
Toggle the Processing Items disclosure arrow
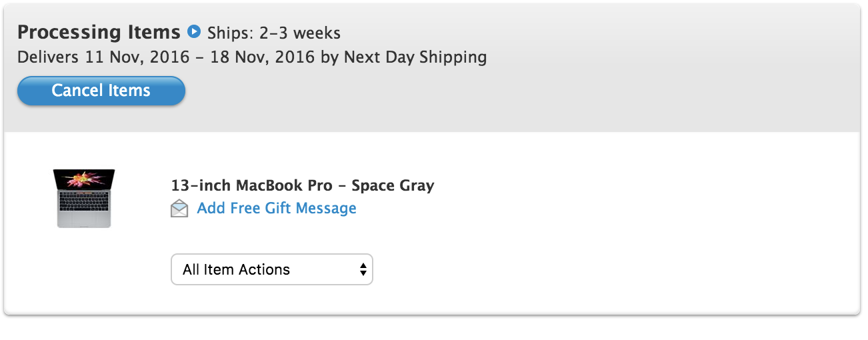pos(194,31)
